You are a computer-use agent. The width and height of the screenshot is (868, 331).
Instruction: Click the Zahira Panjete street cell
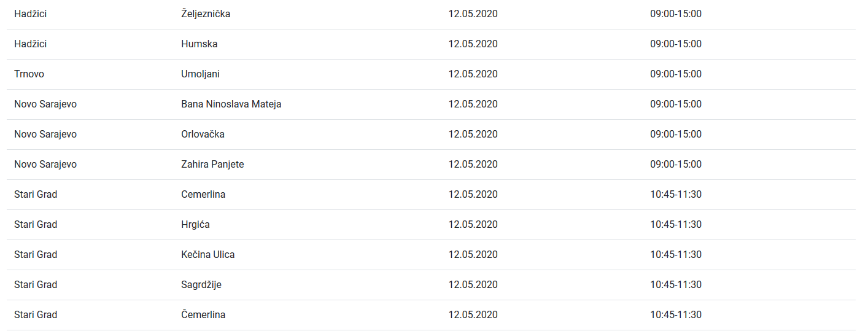click(212, 164)
